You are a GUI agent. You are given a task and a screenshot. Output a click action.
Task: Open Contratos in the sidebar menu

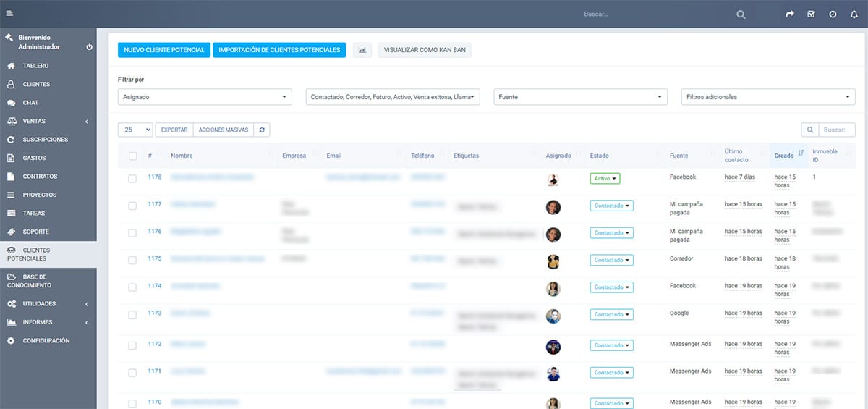(40, 177)
